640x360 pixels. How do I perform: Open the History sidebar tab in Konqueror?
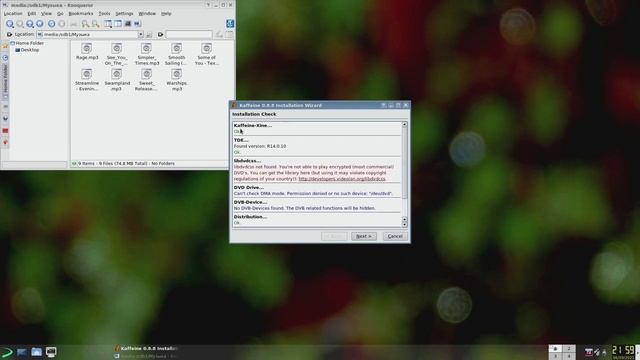coord(5,58)
